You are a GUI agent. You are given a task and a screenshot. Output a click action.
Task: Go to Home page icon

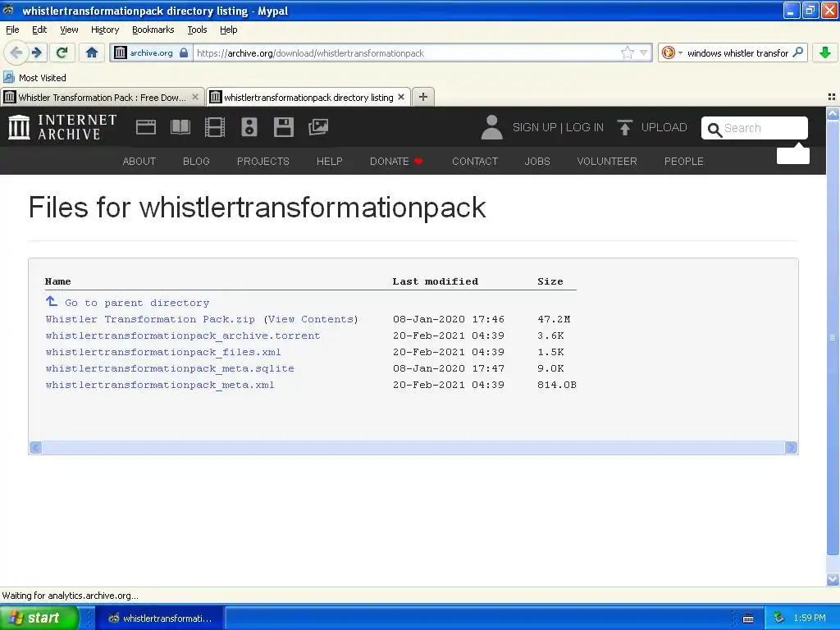coord(92,52)
